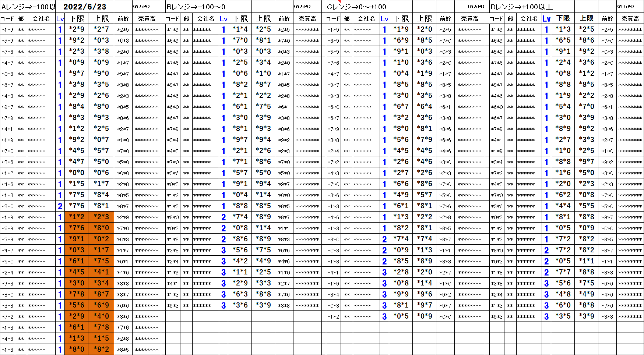Select the orange-highlighted *1*2 cell
Screen dimensions: 644x355
point(77,217)
